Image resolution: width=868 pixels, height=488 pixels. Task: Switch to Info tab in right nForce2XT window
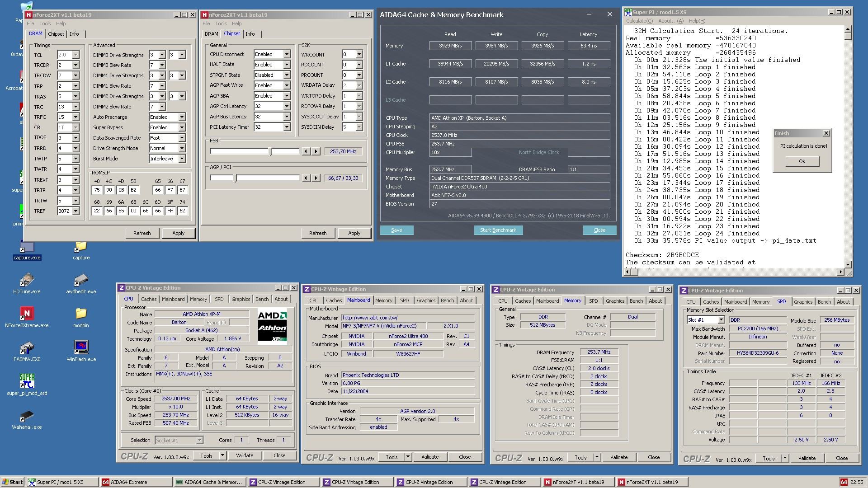coord(250,34)
